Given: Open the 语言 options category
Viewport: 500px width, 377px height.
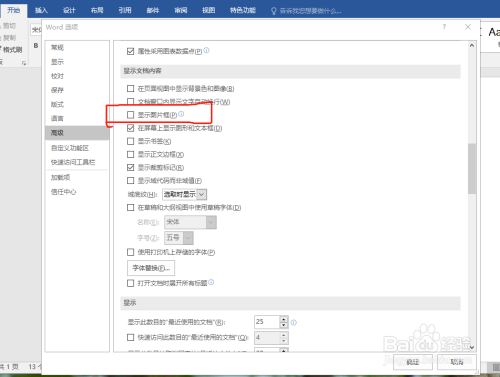Looking at the screenshot, I should (77, 118).
